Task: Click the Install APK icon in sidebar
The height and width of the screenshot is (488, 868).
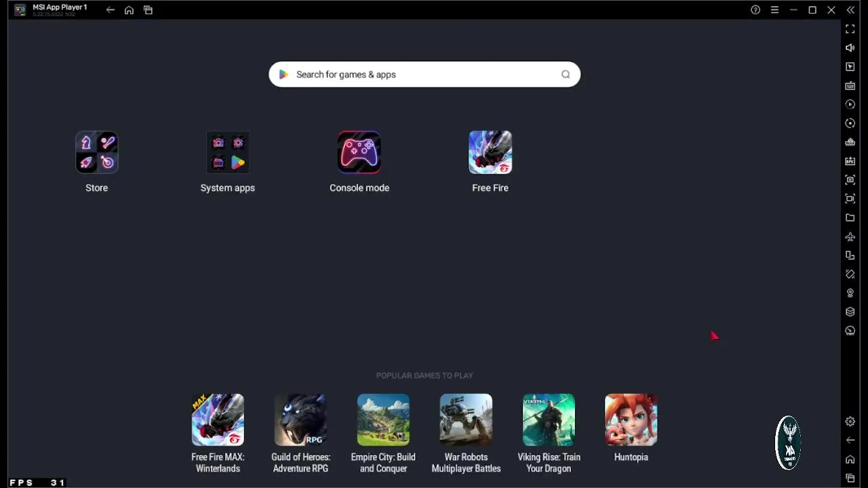Action: (x=850, y=161)
